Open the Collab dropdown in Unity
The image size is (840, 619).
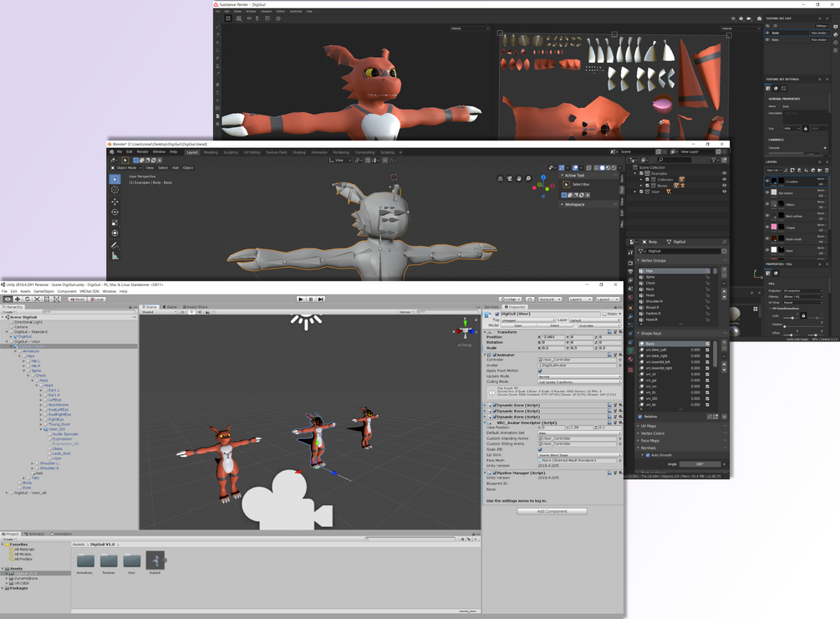510,299
